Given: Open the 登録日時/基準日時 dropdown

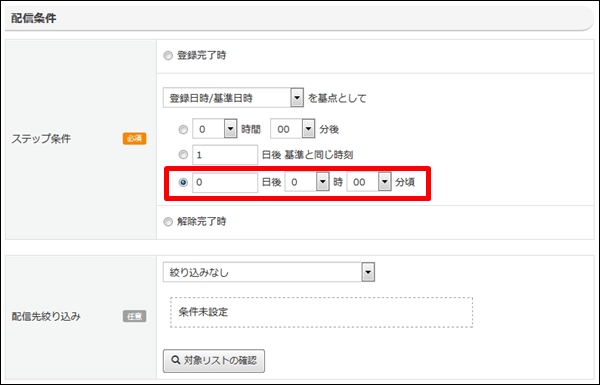Looking at the screenshot, I should [233, 98].
